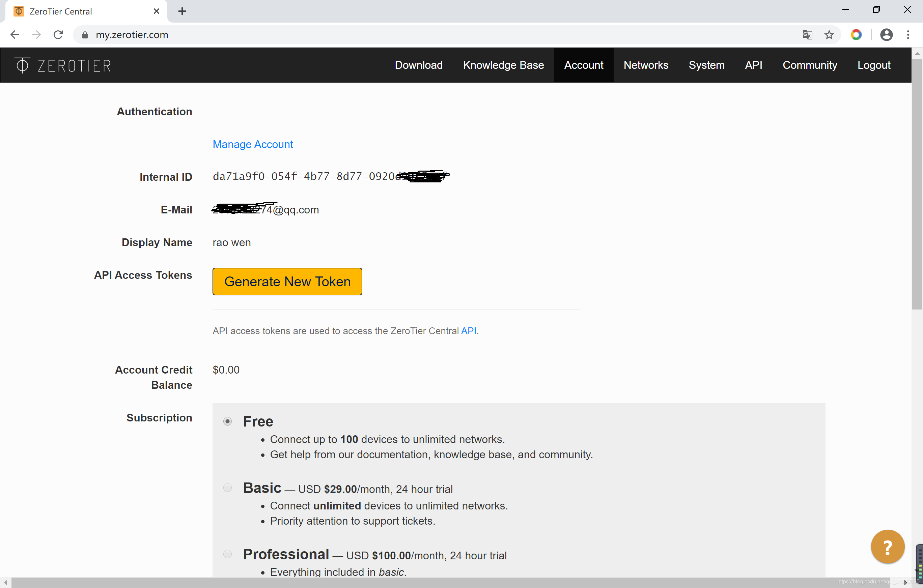Click the browser forward arrow
The width and height of the screenshot is (923, 588).
[x=36, y=35]
